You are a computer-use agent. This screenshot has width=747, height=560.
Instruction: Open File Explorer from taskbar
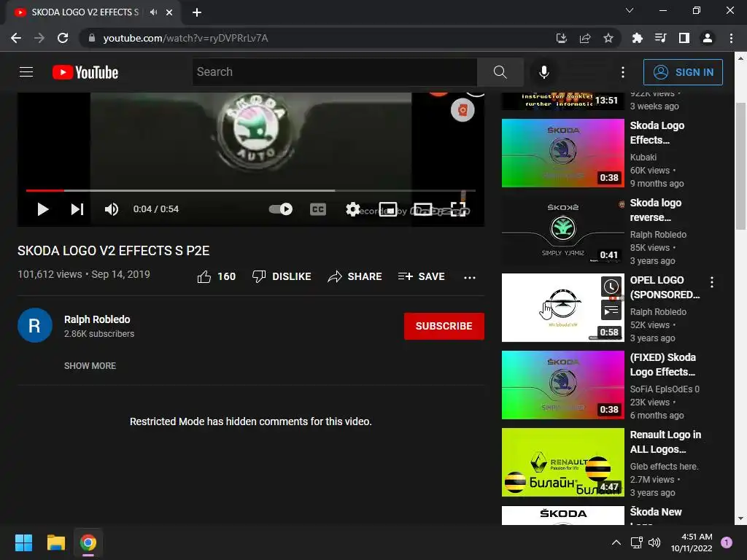[x=55, y=542]
